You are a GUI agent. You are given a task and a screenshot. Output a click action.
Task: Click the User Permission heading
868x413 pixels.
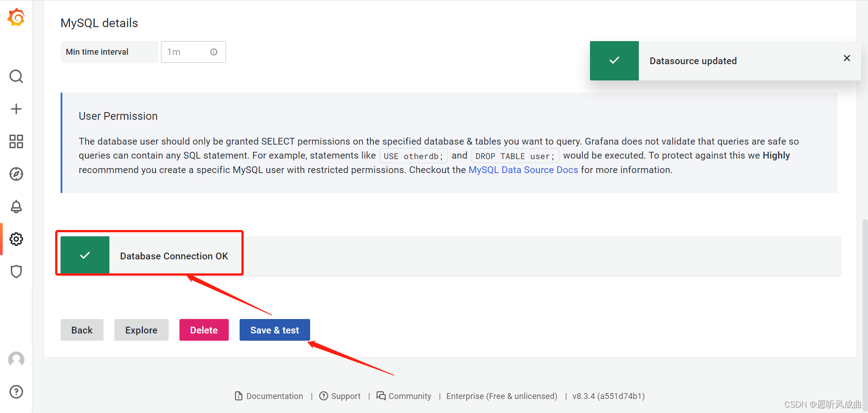pos(118,116)
